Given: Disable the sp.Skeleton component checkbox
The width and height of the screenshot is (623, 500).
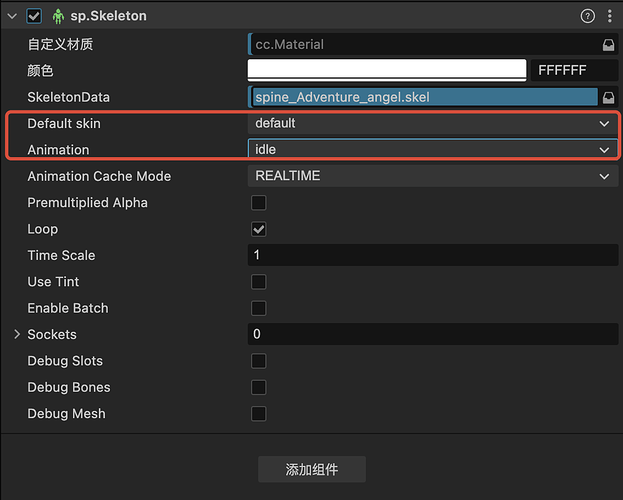Looking at the screenshot, I should 35,16.
